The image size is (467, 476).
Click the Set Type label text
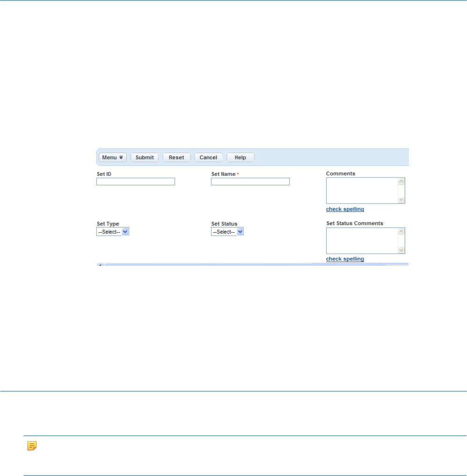(108, 224)
